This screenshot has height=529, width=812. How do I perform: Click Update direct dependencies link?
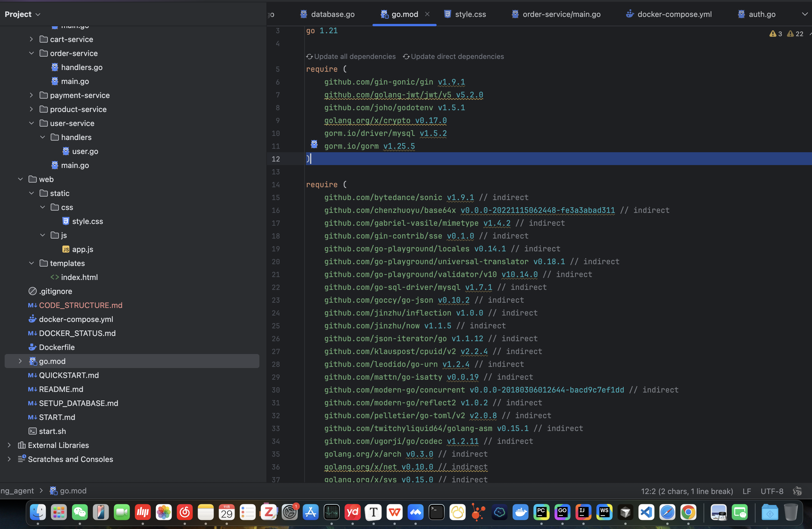(457, 56)
